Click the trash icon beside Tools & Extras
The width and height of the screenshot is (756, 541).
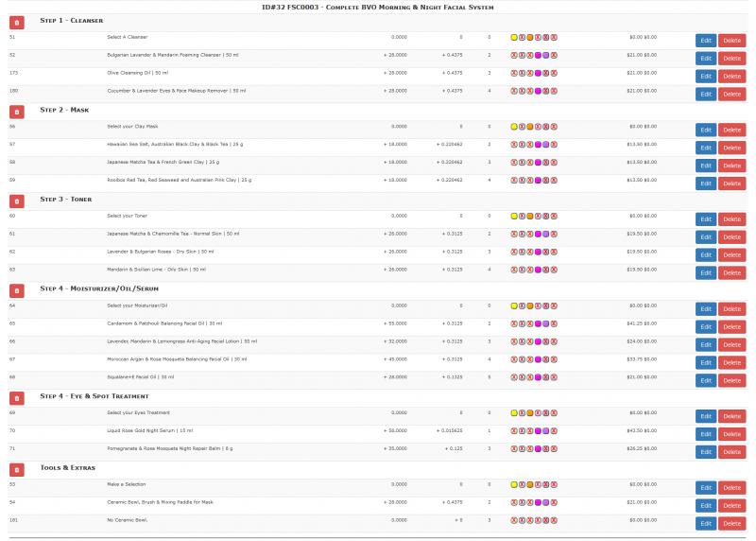[x=17, y=469]
